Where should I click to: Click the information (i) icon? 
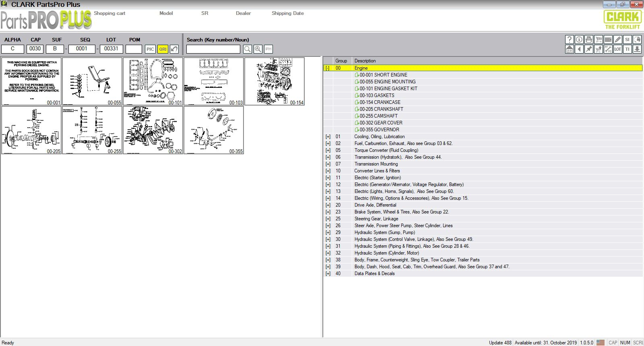(x=579, y=39)
